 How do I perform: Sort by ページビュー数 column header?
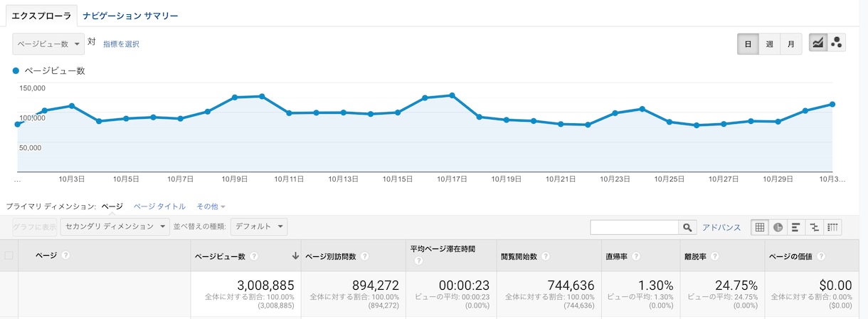(x=220, y=256)
